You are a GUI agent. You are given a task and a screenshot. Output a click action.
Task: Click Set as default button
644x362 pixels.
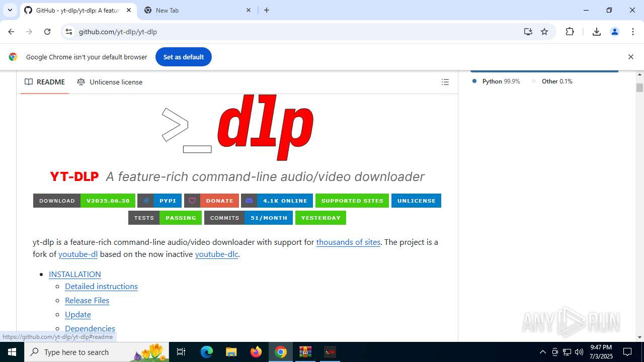[x=184, y=57]
